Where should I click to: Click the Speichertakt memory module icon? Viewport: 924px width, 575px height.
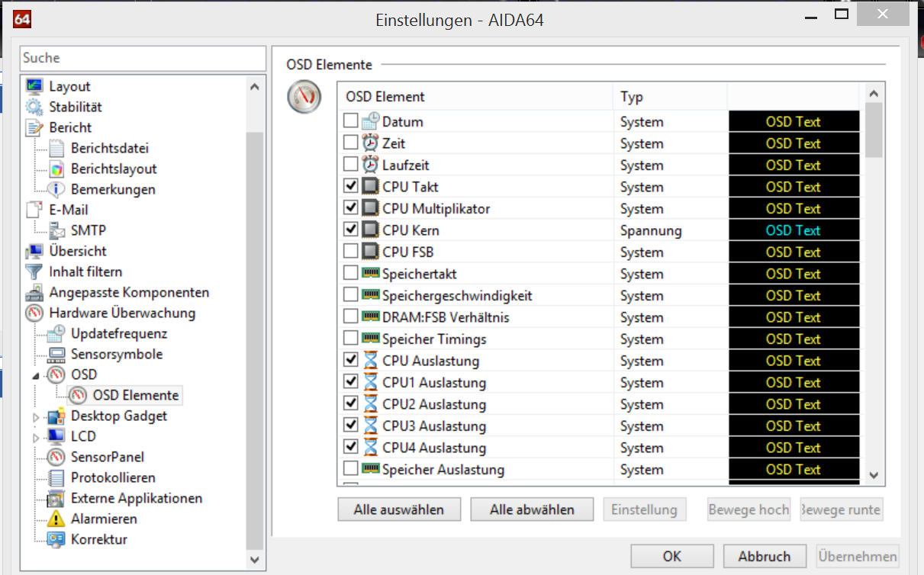pos(370,273)
